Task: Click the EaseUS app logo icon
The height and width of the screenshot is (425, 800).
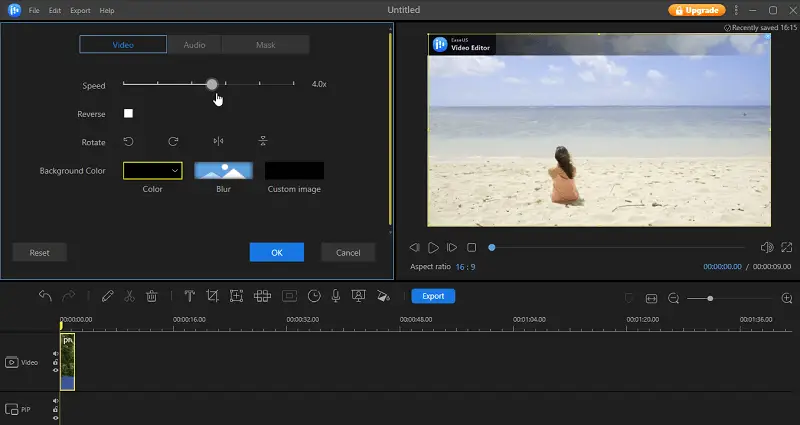Action: [x=14, y=10]
